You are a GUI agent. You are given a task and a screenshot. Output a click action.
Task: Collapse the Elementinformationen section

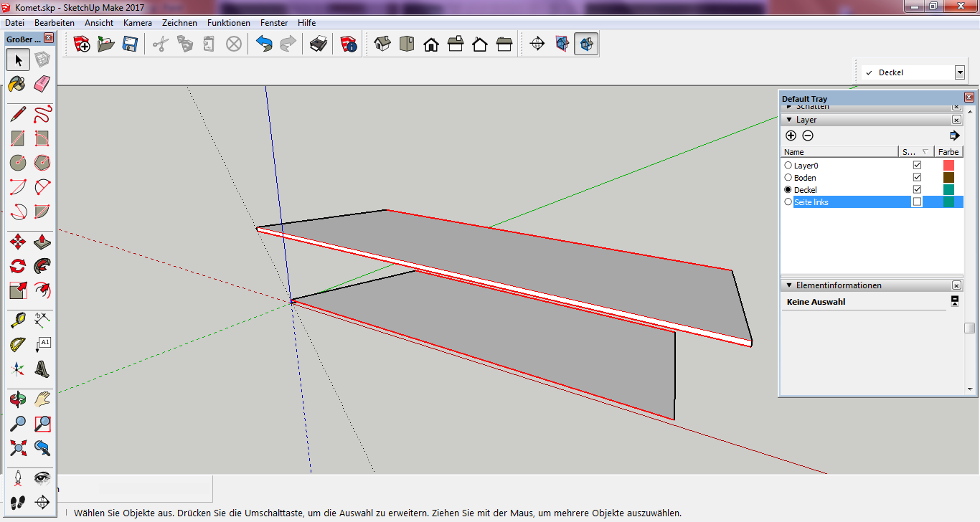(x=789, y=285)
